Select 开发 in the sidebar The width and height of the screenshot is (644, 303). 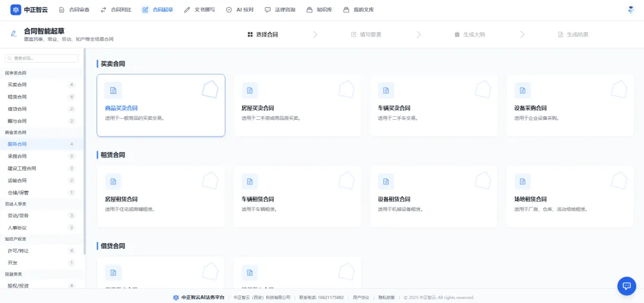[x=42, y=263]
